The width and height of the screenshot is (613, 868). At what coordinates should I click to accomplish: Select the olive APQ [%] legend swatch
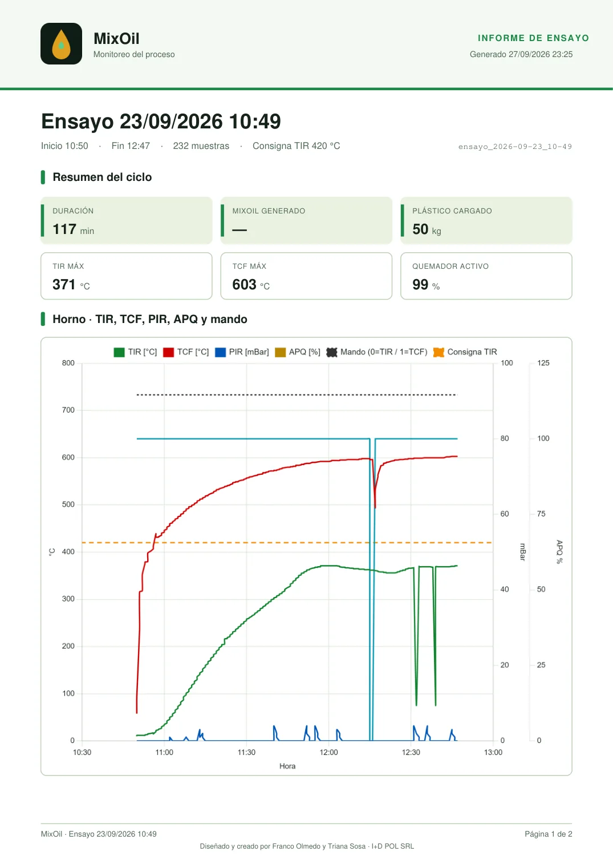coord(280,352)
